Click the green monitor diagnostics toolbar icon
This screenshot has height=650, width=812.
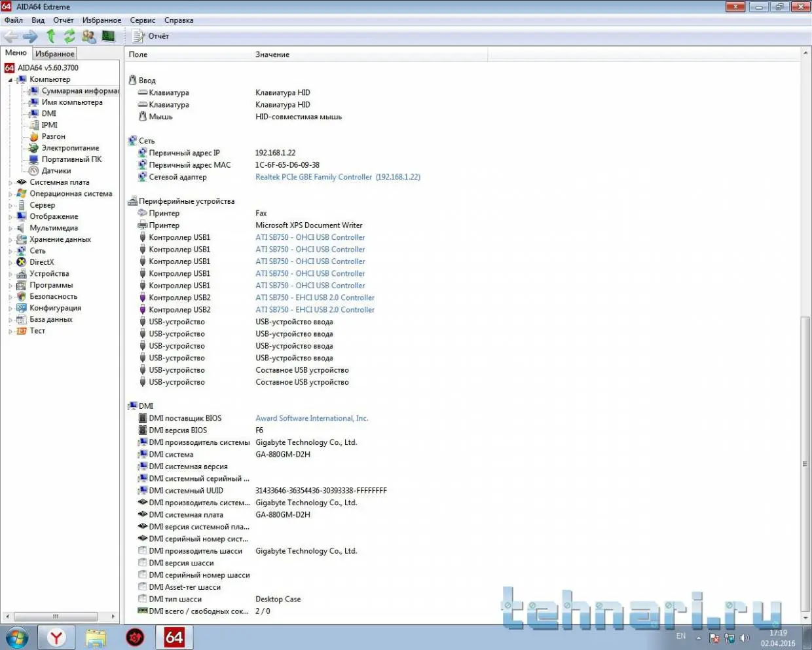point(108,37)
